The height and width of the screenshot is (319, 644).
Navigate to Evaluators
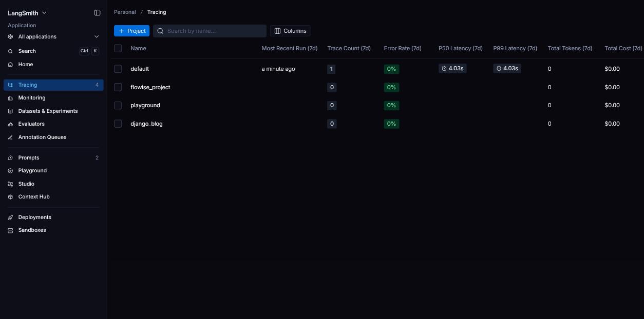53,124
